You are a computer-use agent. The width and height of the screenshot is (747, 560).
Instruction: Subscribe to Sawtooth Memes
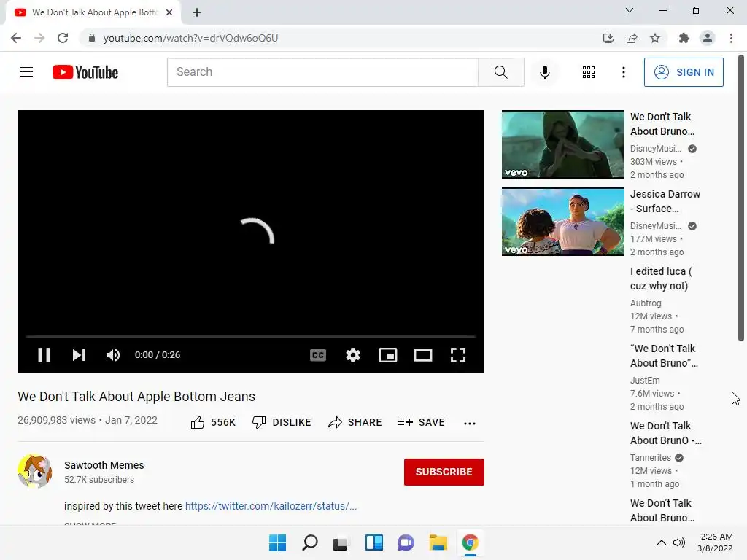444,472
